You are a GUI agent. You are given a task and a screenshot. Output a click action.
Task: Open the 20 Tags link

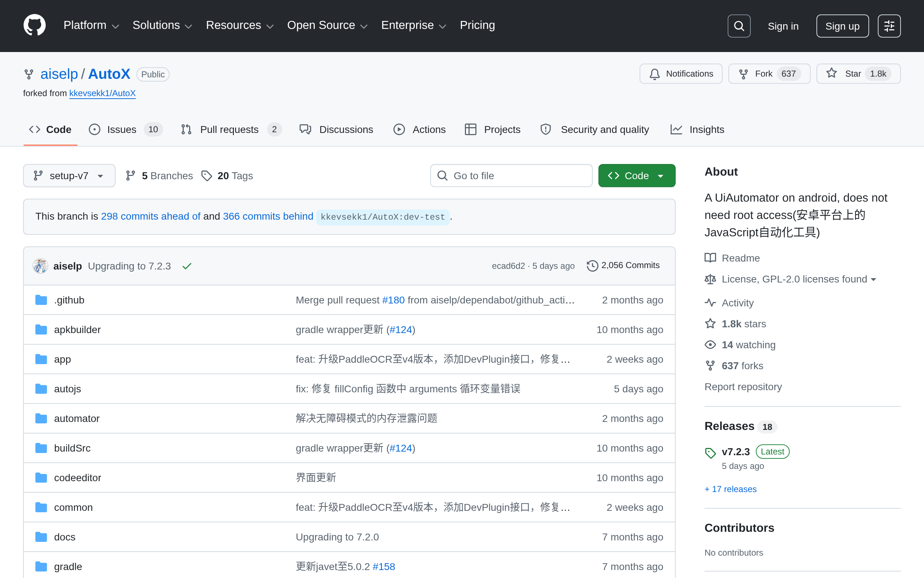[x=227, y=176]
